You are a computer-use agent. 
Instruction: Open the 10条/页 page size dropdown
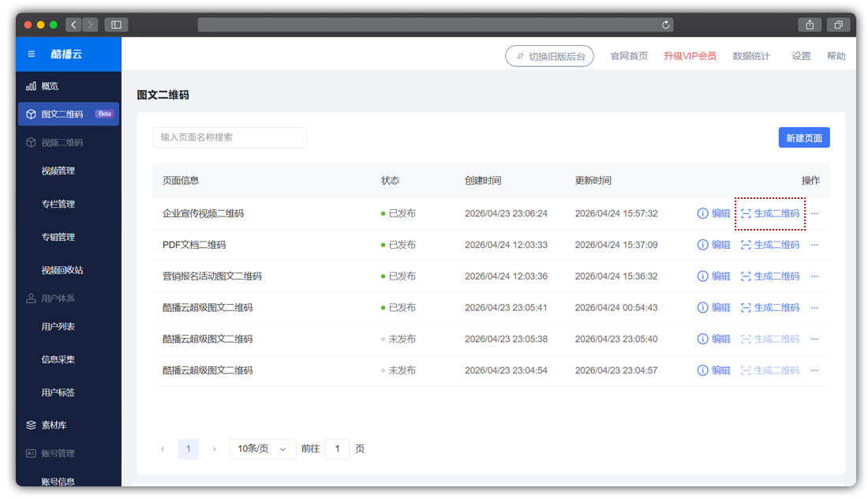(x=262, y=449)
